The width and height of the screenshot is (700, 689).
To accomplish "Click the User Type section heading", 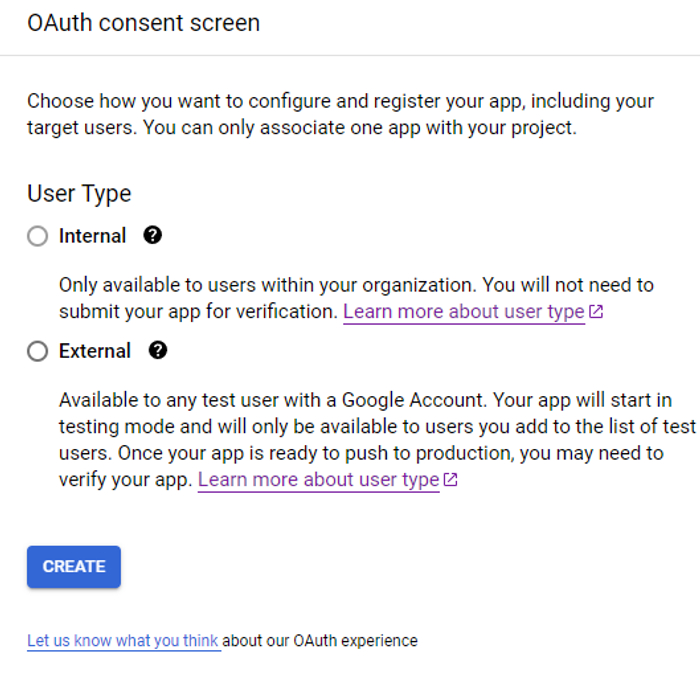I will point(79,194).
